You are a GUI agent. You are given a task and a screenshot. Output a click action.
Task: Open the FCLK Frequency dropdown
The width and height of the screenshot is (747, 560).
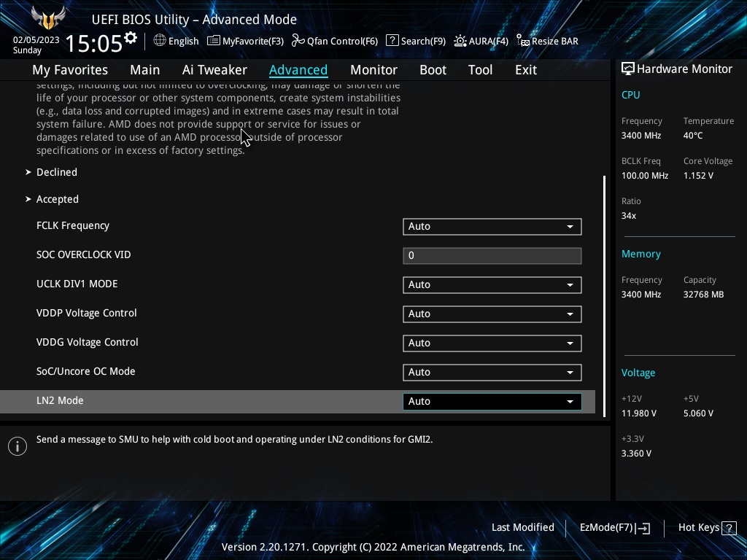pyautogui.click(x=492, y=227)
